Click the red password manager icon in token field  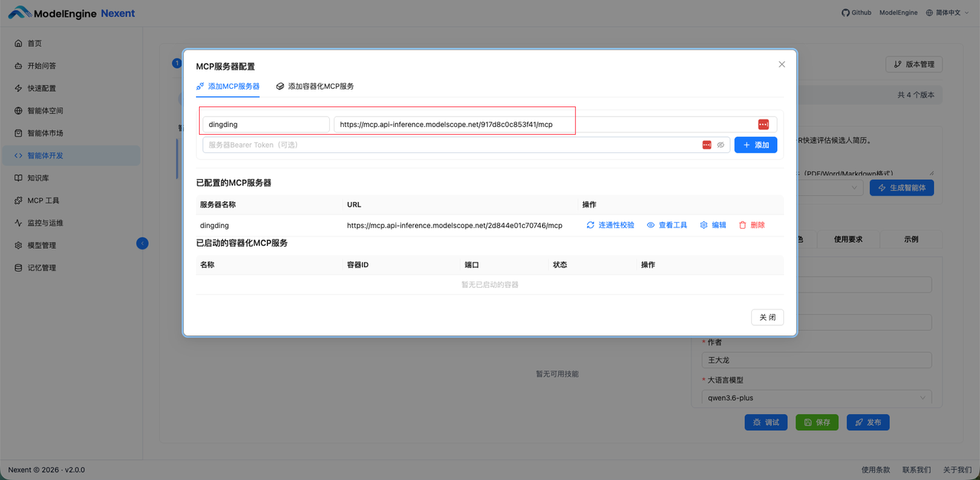coord(707,145)
